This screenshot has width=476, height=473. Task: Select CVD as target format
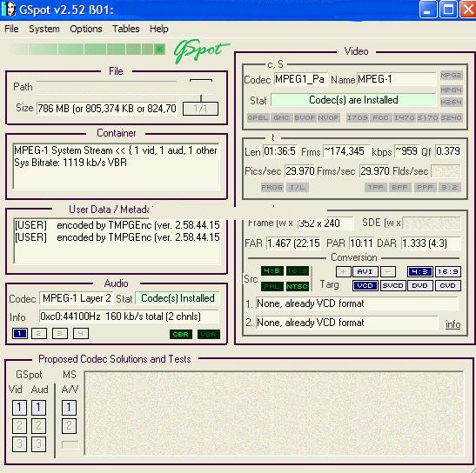448,285
